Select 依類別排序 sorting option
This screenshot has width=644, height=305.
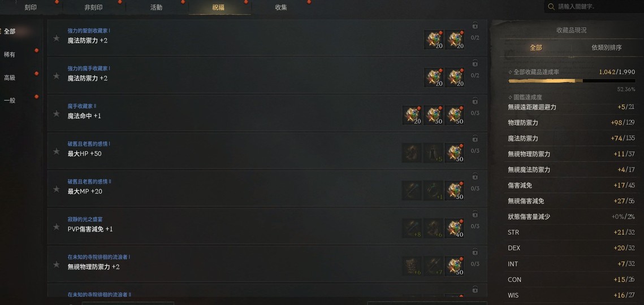[x=606, y=47]
